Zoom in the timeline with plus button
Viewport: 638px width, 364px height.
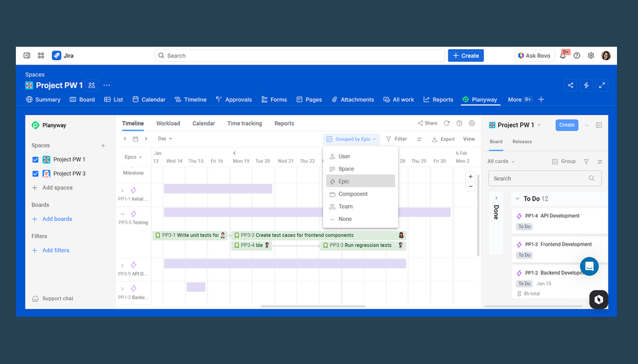pyautogui.click(x=471, y=176)
